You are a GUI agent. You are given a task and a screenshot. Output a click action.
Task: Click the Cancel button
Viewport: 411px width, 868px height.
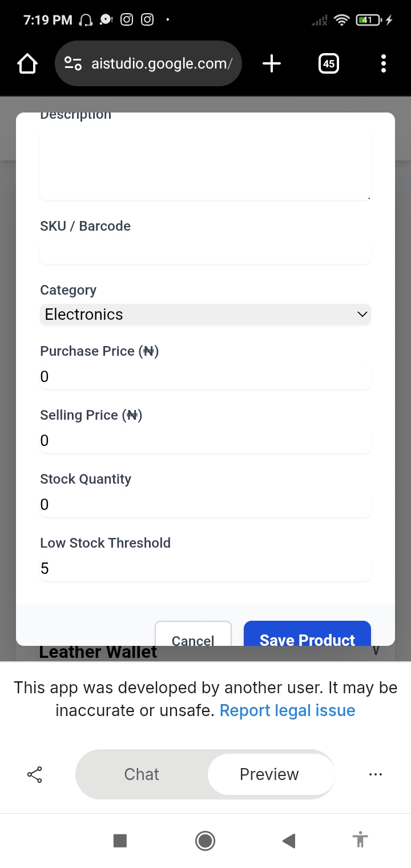(193, 636)
